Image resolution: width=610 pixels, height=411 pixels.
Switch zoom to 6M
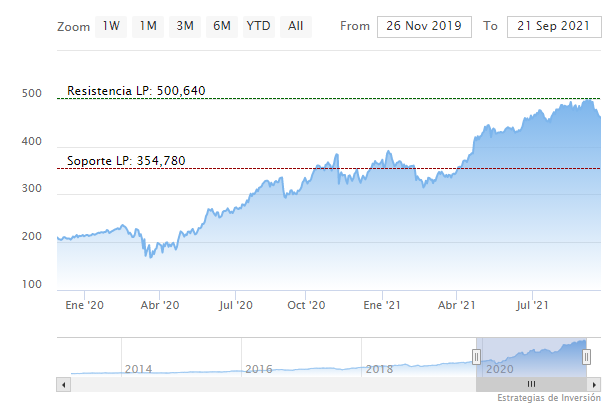tap(221, 26)
